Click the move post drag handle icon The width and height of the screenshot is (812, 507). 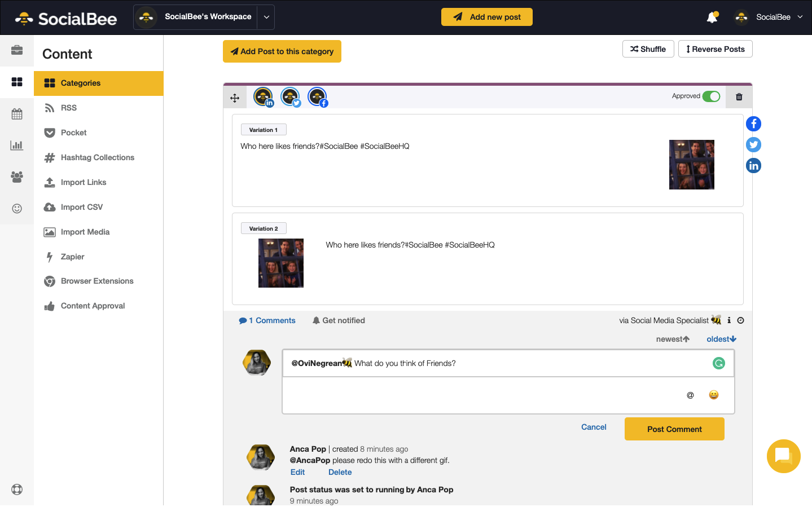coord(235,98)
